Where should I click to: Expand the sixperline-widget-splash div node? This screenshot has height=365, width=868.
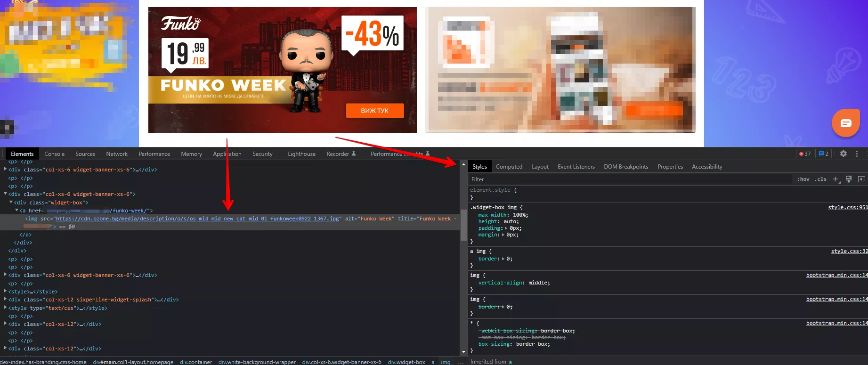6,299
